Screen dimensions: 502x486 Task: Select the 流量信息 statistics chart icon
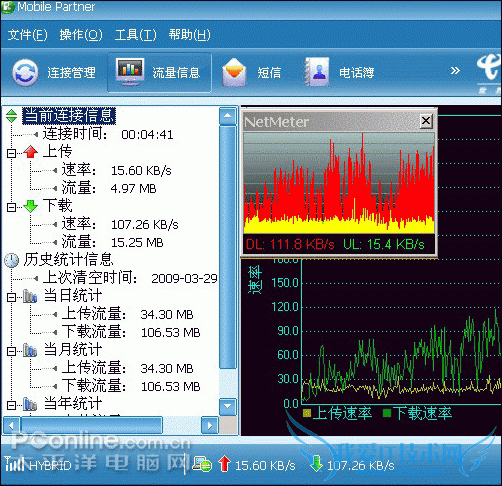[130, 72]
